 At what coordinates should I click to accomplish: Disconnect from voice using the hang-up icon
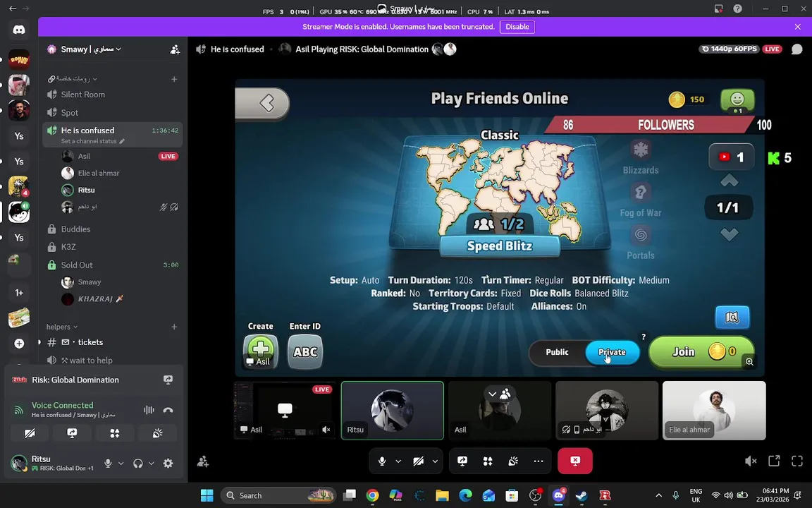tap(168, 410)
